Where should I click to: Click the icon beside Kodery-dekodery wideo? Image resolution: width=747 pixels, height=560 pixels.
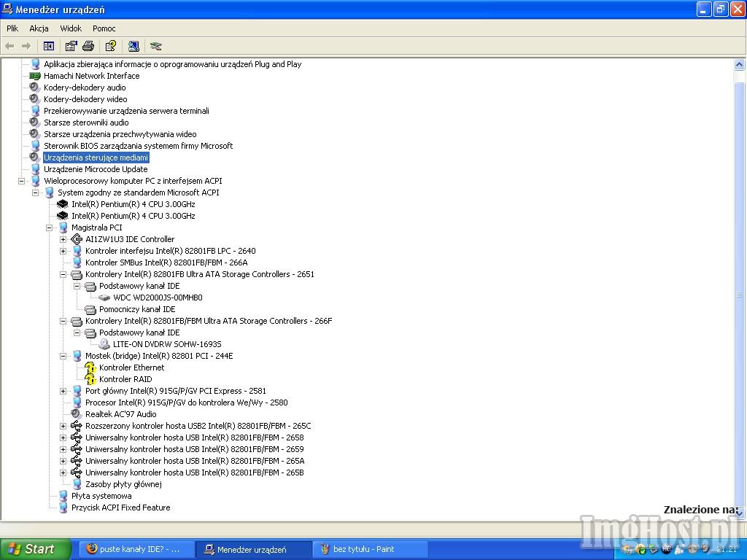tap(35, 99)
